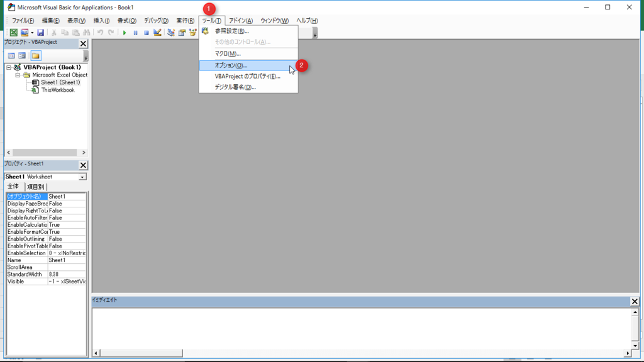The height and width of the screenshot is (362, 644).
Task: Click the green Run macro play icon
Action: 125,33
